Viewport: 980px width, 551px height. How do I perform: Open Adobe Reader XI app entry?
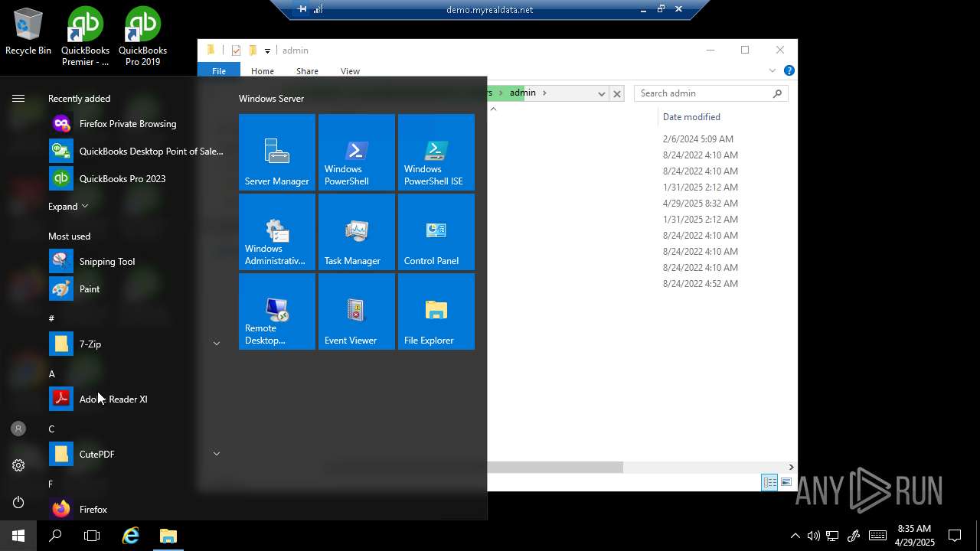[136, 399]
